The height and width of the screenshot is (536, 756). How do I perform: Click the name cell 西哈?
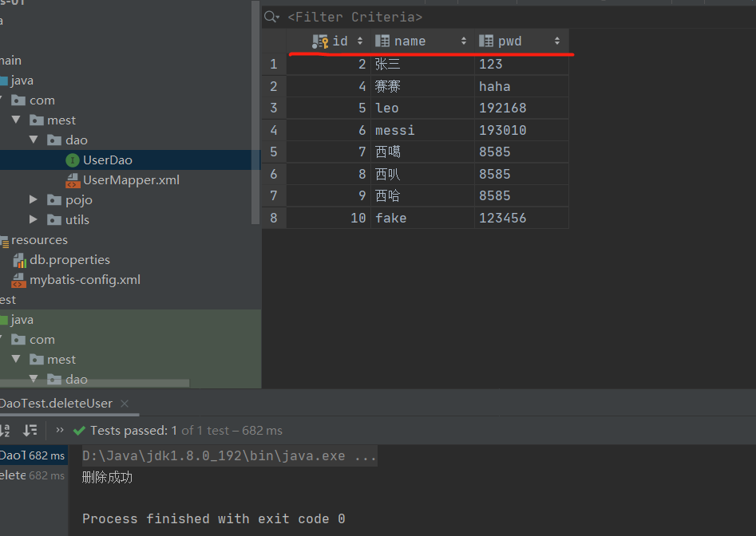click(x=422, y=195)
